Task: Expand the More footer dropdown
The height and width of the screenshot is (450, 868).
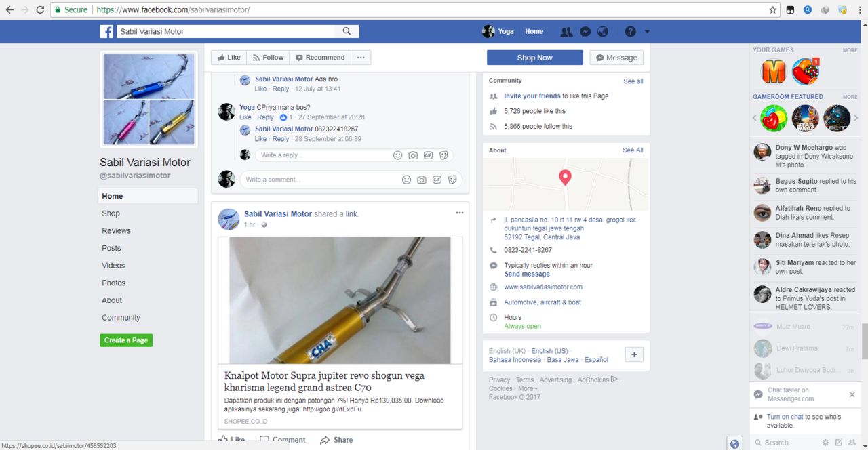Action: [x=528, y=389]
